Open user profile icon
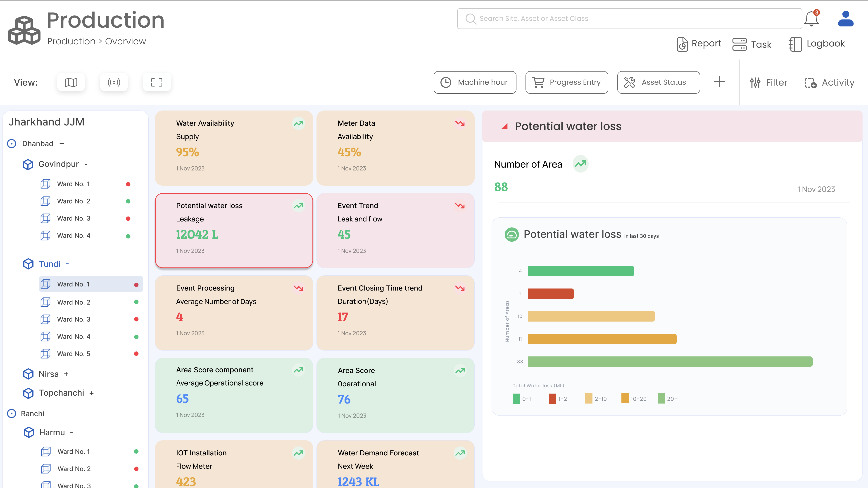Screen dimensions: 868x488 (845, 19)
